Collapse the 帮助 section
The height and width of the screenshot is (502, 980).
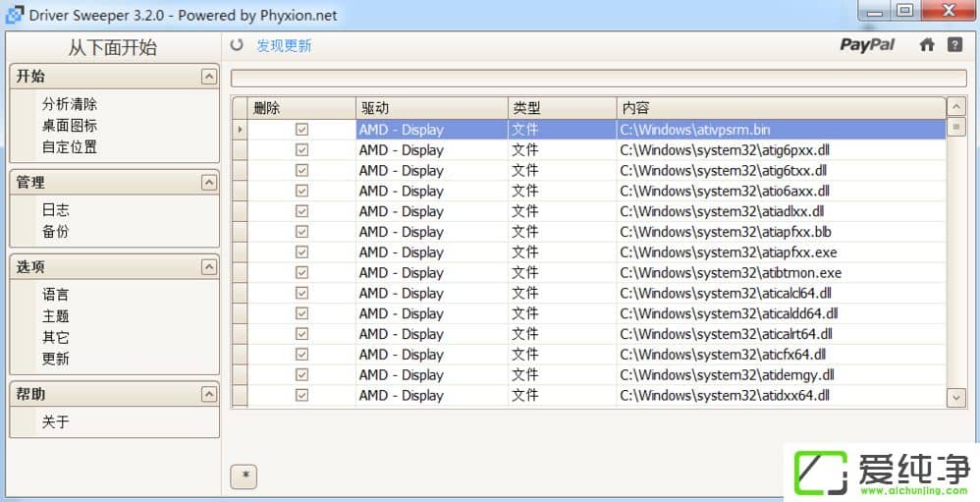click(209, 394)
